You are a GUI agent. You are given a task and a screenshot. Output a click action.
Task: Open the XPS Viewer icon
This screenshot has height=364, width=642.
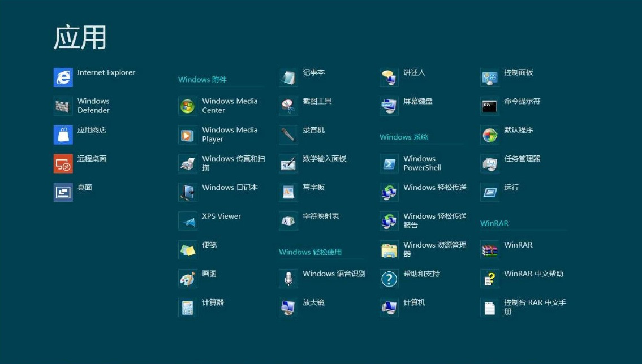tap(188, 221)
